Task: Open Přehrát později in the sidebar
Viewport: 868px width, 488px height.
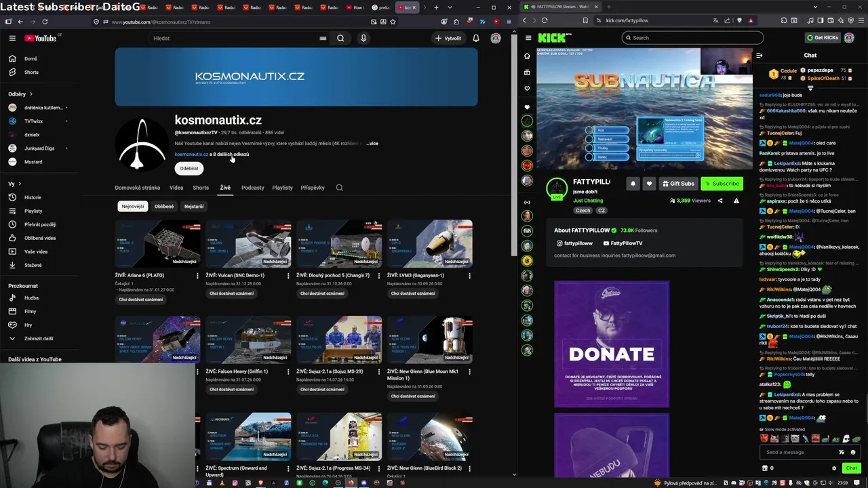Action: pos(41,224)
